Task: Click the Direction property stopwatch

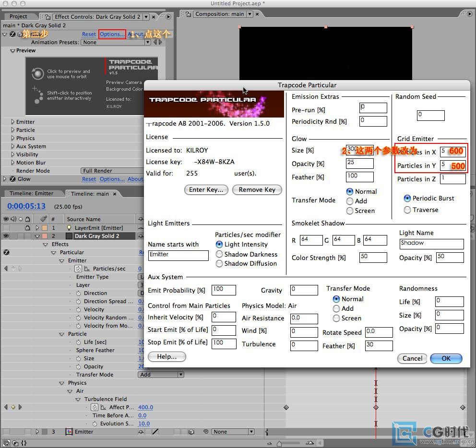Action: click(x=78, y=293)
